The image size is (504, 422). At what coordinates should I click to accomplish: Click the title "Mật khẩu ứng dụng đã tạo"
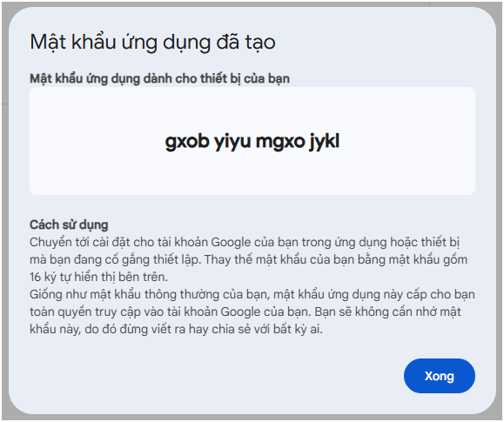pyautogui.click(x=152, y=42)
